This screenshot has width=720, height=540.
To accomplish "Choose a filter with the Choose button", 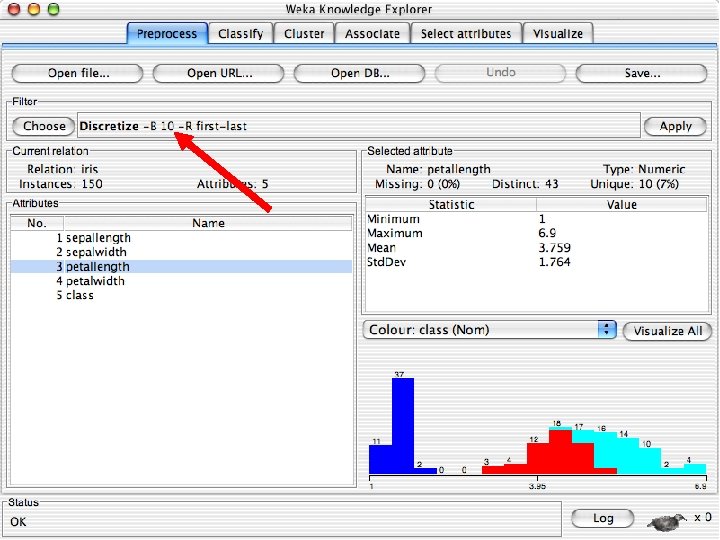I will click(44, 126).
